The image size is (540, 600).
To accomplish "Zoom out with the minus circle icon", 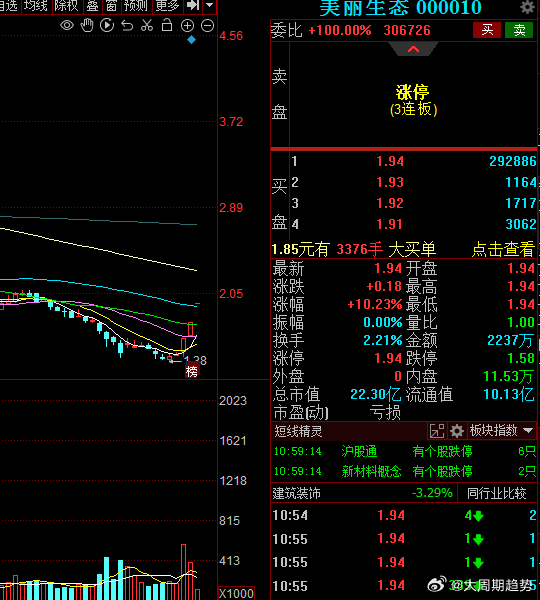I will (x=207, y=26).
